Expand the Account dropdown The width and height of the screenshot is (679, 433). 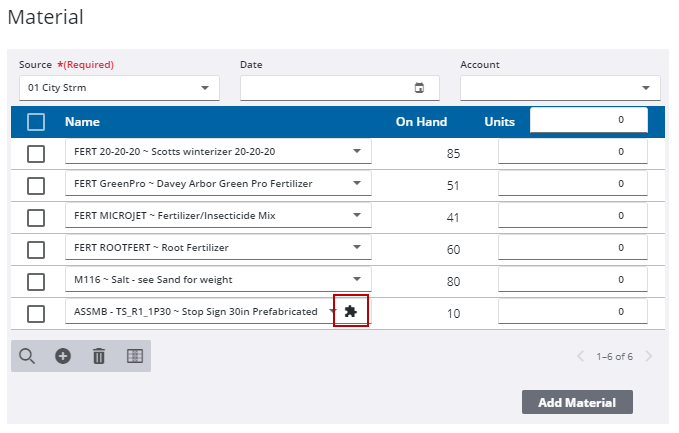[x=559, y=88]
